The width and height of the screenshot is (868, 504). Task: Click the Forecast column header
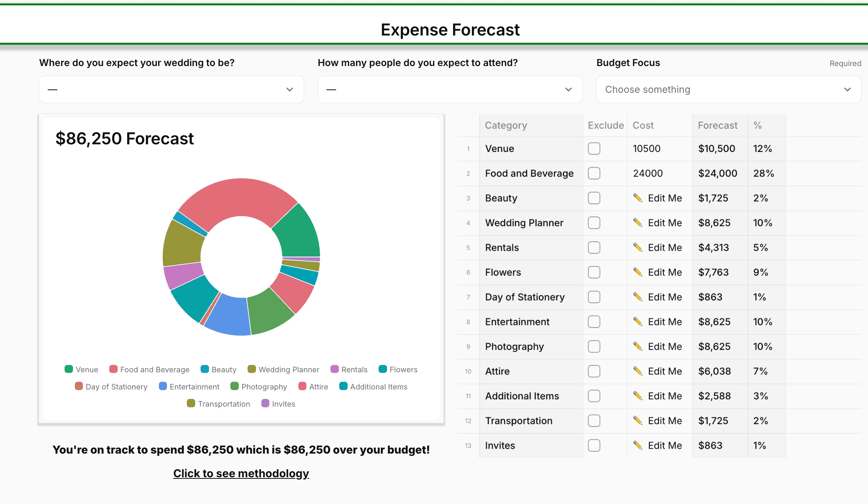click(717, 125)
